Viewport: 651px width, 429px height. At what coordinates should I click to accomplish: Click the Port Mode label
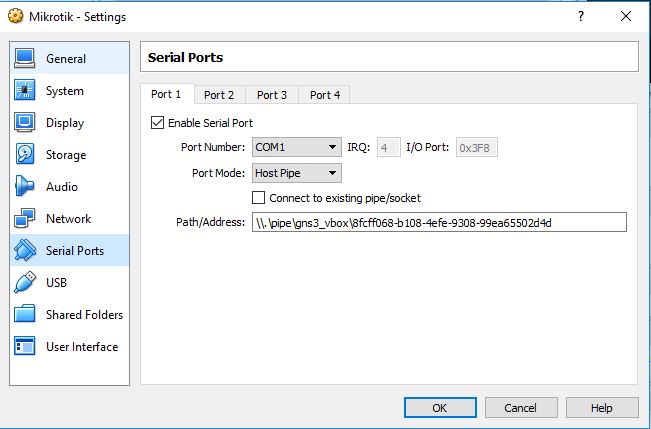218,173
